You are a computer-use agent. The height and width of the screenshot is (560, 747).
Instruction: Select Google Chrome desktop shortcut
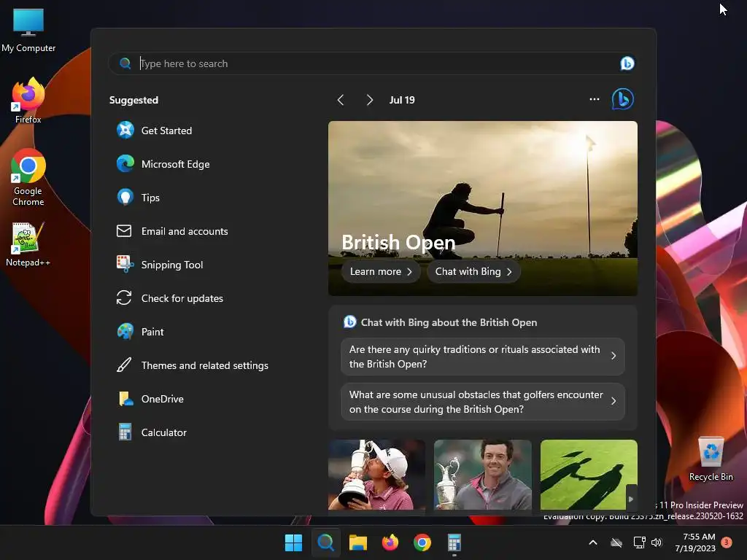[x=28, y=177]
